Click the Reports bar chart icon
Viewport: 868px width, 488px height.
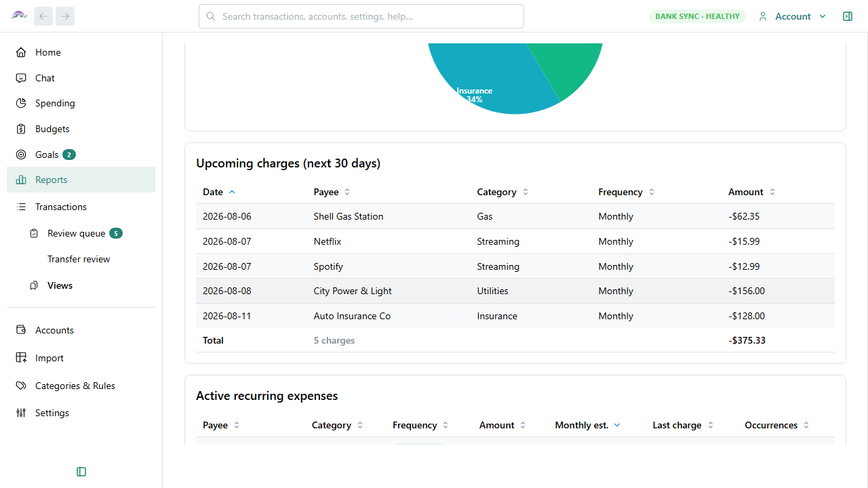21,180
